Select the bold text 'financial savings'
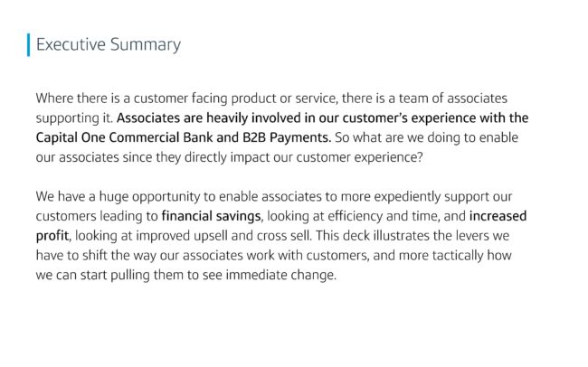This screenshot has width=588, height=367. click(211, 216)
